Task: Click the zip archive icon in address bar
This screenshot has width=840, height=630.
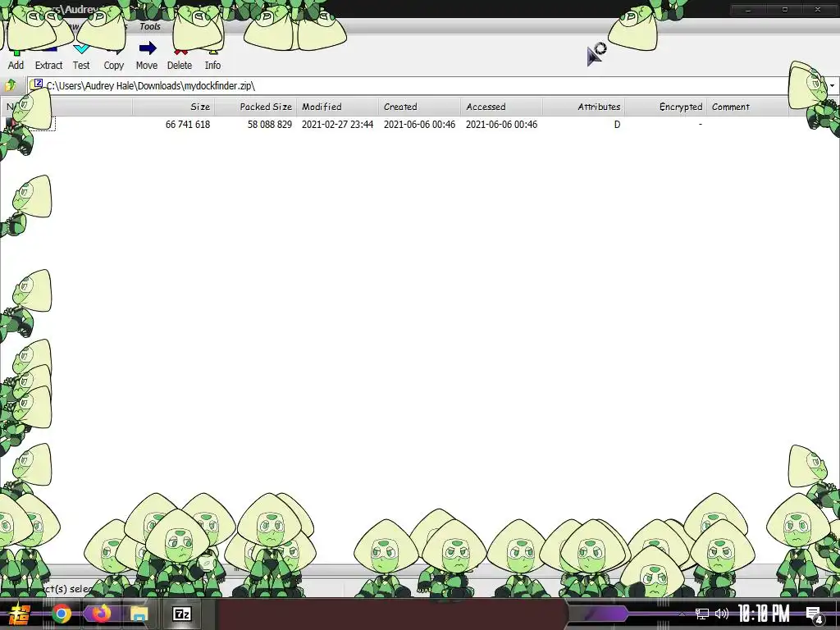Action: 38,84
